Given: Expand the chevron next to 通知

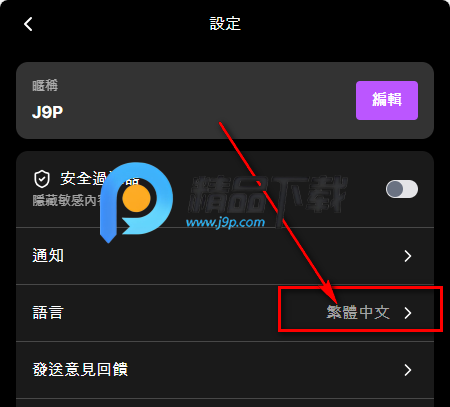Looking at the screenshot, I should tap(408, 256).
